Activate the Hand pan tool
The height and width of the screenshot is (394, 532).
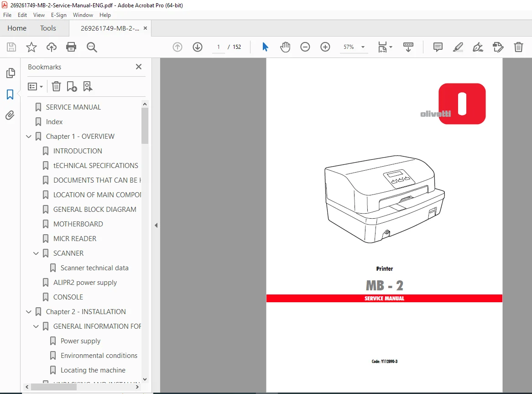[x=285, y=47]
